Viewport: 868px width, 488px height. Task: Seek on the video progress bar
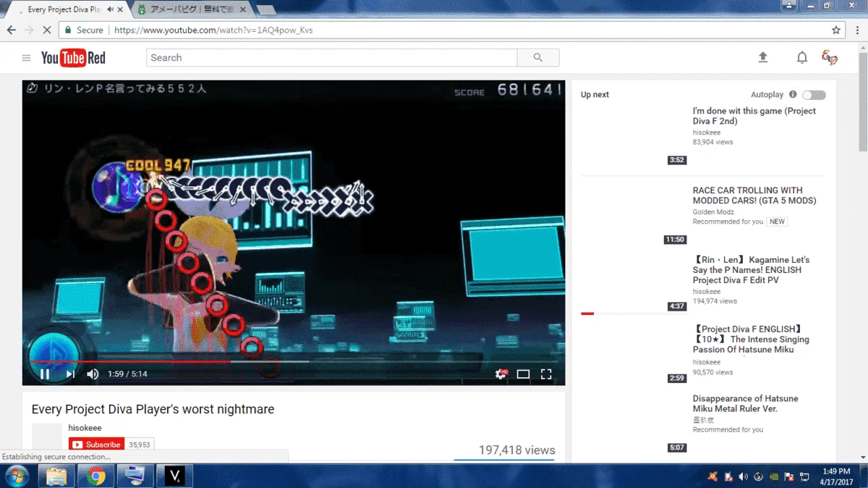[294, 361]
